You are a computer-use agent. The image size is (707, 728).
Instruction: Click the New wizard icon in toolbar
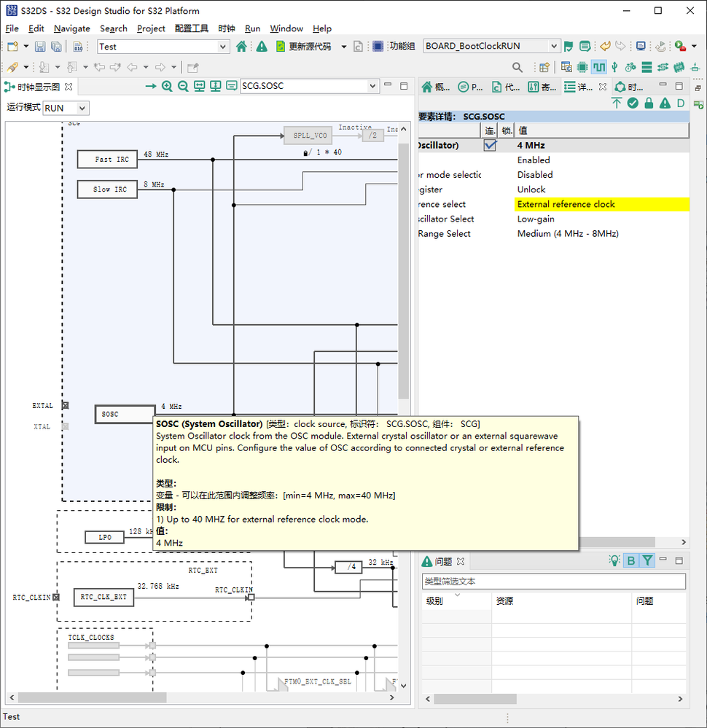13,47
